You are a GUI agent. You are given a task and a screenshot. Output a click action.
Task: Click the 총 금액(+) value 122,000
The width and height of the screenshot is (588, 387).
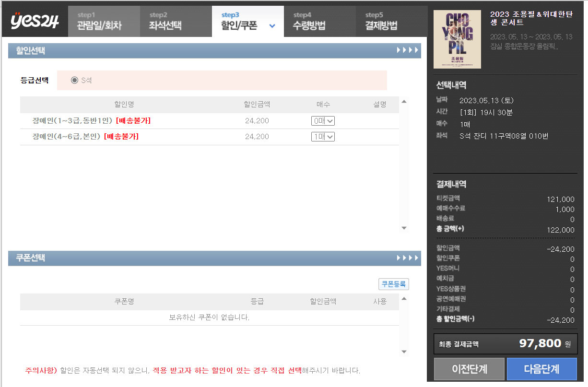point(560,230)
